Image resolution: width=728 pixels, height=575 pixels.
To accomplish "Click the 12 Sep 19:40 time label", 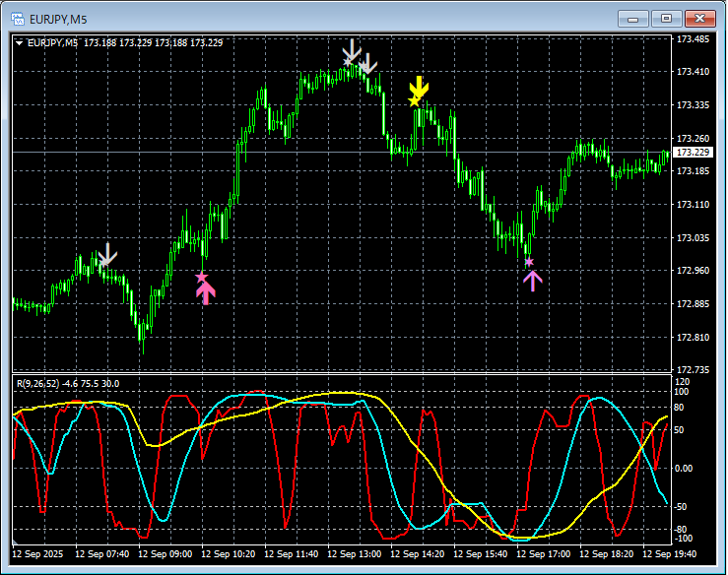I will point(670,554).
